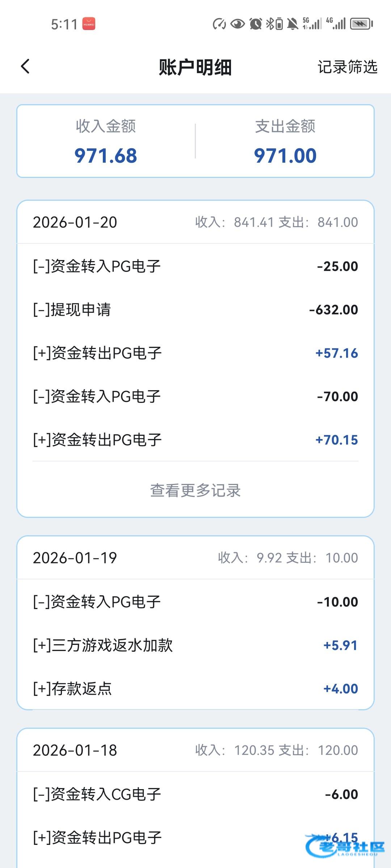
Task: Tap the speedometer status icon
Action: [x=219, y=24]
